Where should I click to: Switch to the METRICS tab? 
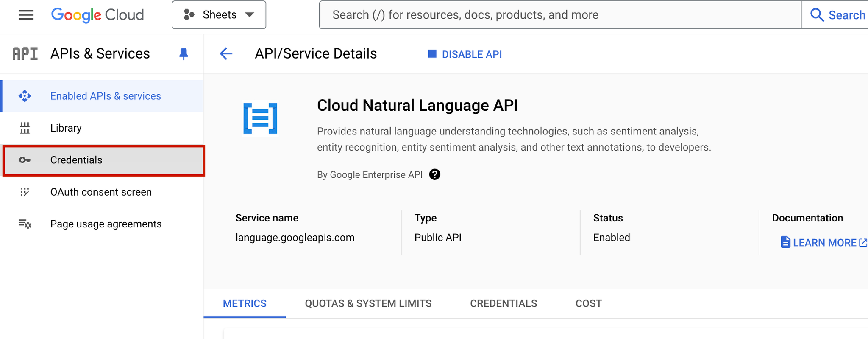(x=245, y=303)
